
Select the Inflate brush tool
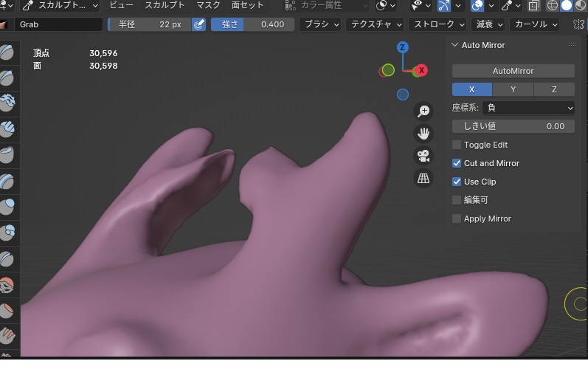click(x=7, y=207)
